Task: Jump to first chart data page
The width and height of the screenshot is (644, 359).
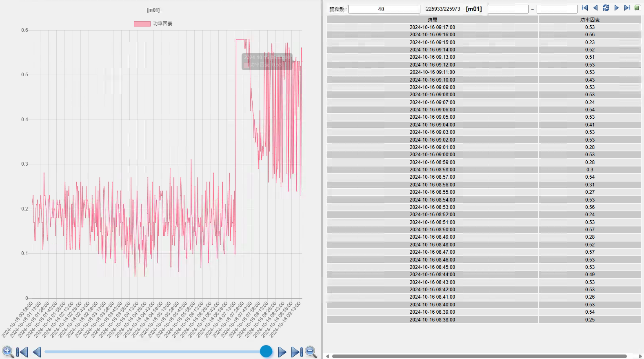Action: [x=22, y=352]
